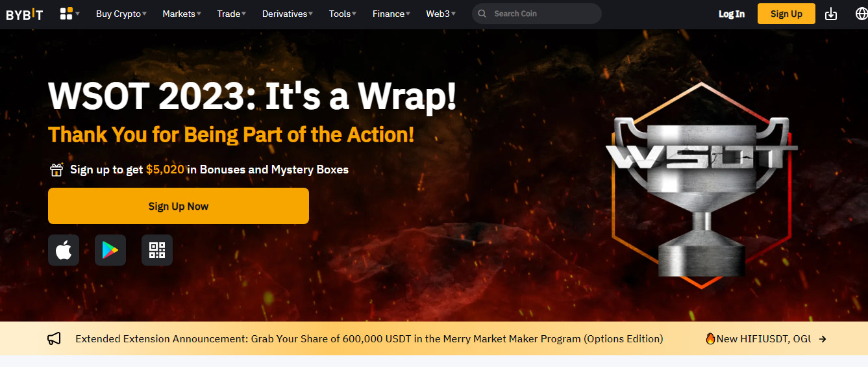Click the megaphone announcement icon
The width and height of the screenshot is (868, 367).
tap(54, 338)
